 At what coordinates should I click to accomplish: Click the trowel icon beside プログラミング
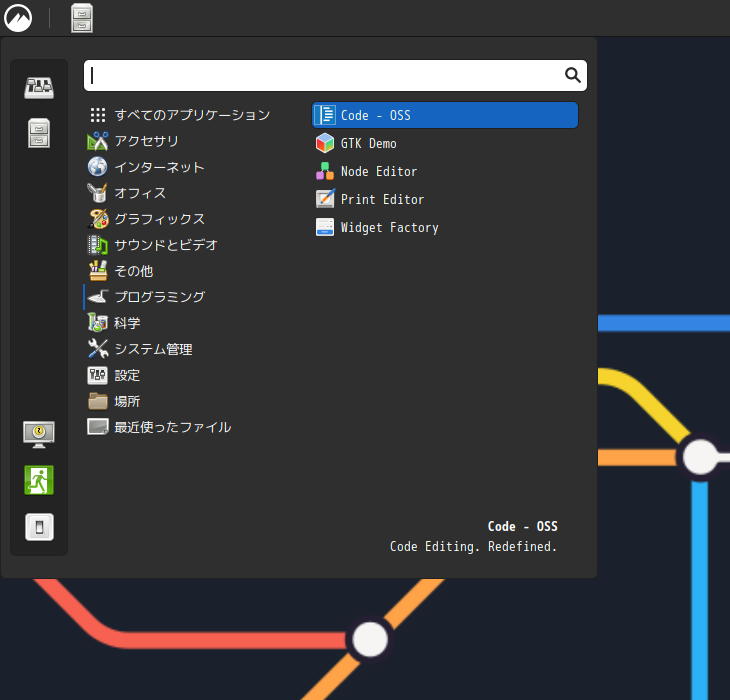[x=98, y=297]
